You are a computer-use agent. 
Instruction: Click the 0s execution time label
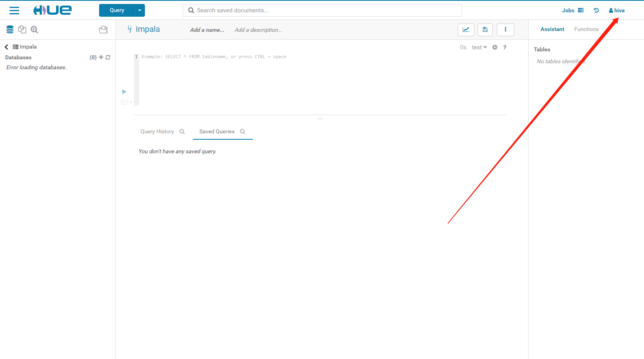[x=463, y=47]
